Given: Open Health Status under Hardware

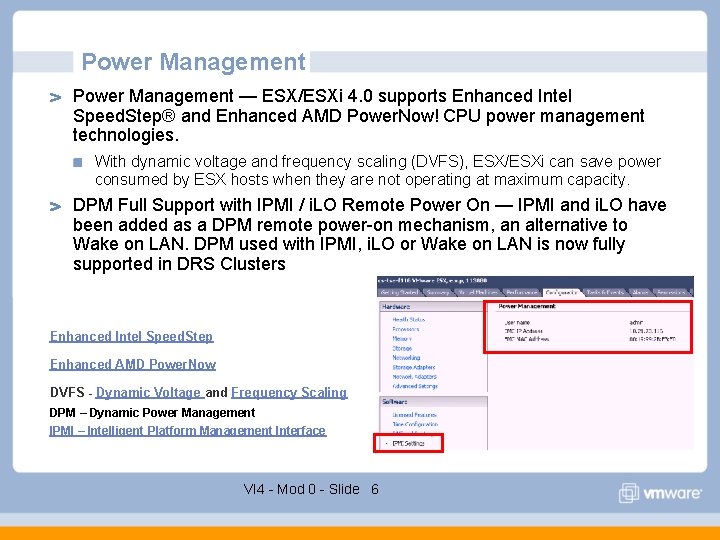Looking at the screenshot, I should pos(409,320).
